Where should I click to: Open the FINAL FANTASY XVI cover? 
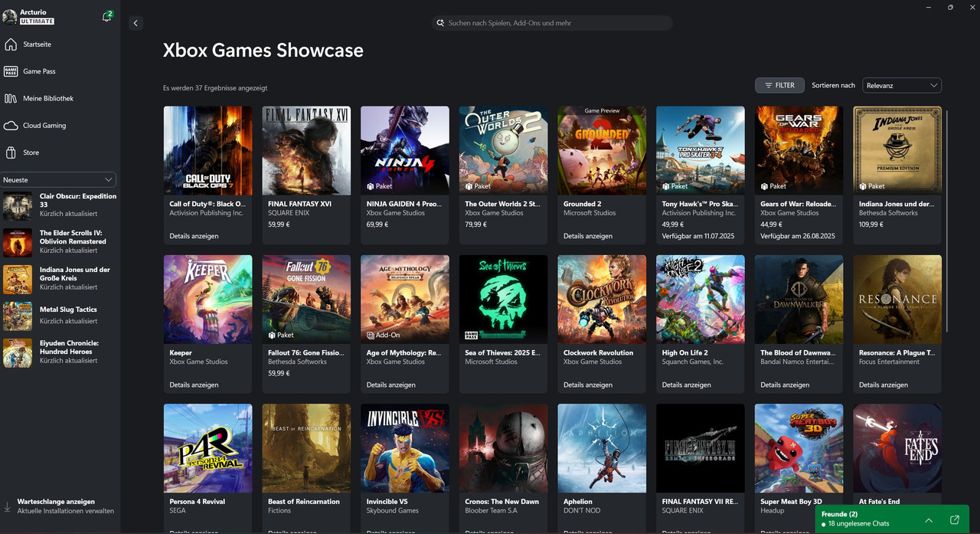click(x=306, y=151)
